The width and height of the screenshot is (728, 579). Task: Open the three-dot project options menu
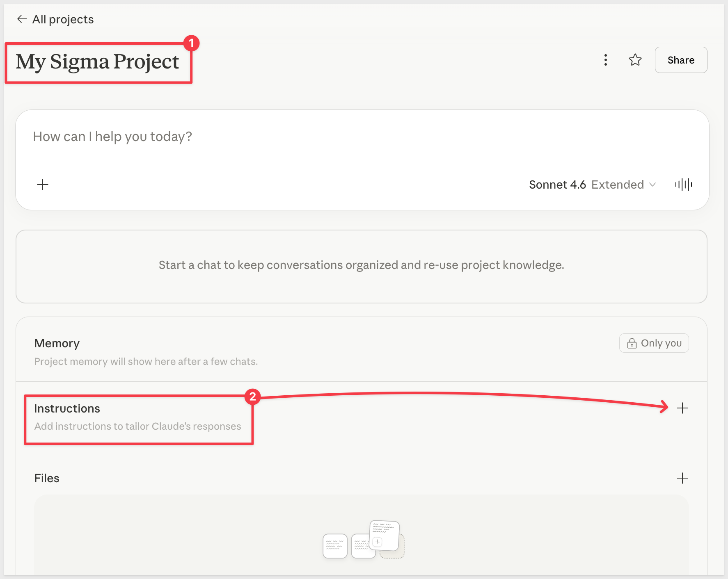pyautogui.click(x=605, y=60)
